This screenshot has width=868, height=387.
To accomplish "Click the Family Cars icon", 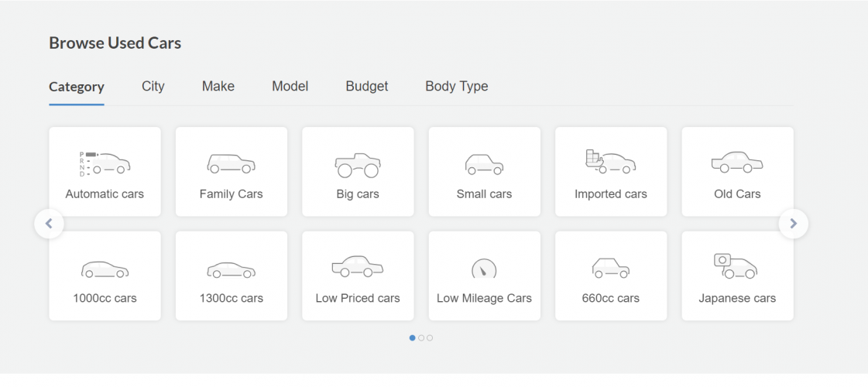I will click(232, 164).
